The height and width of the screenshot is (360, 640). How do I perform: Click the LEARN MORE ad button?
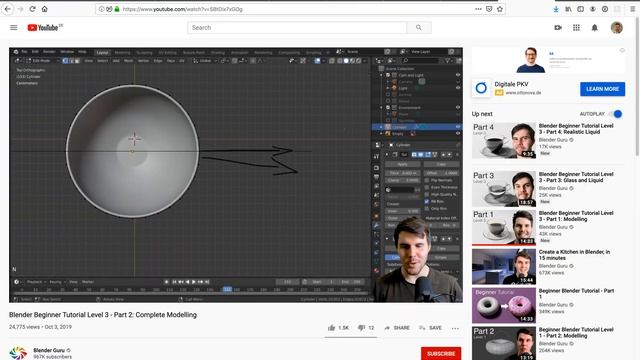602,89
